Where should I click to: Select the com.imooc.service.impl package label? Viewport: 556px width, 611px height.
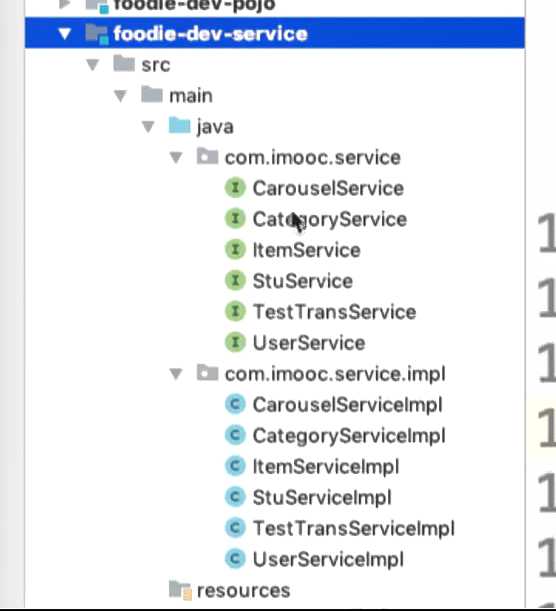pos(335,375)
